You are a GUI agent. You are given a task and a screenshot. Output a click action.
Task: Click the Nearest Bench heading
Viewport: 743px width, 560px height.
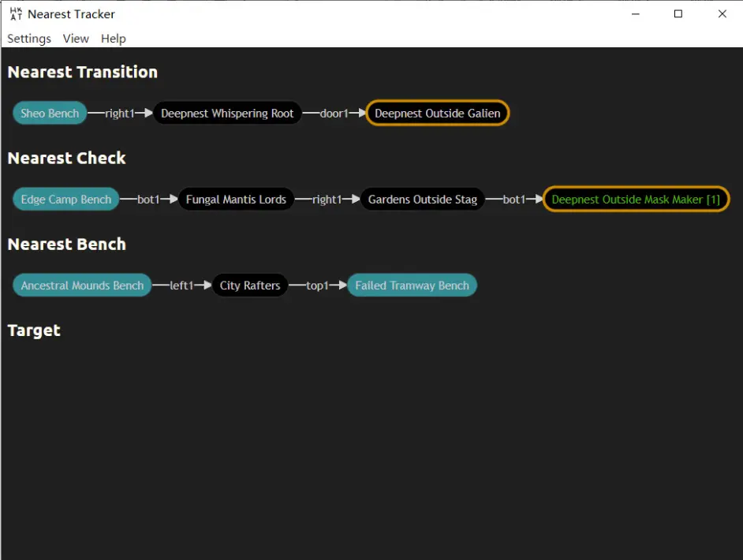pos(67,245)
